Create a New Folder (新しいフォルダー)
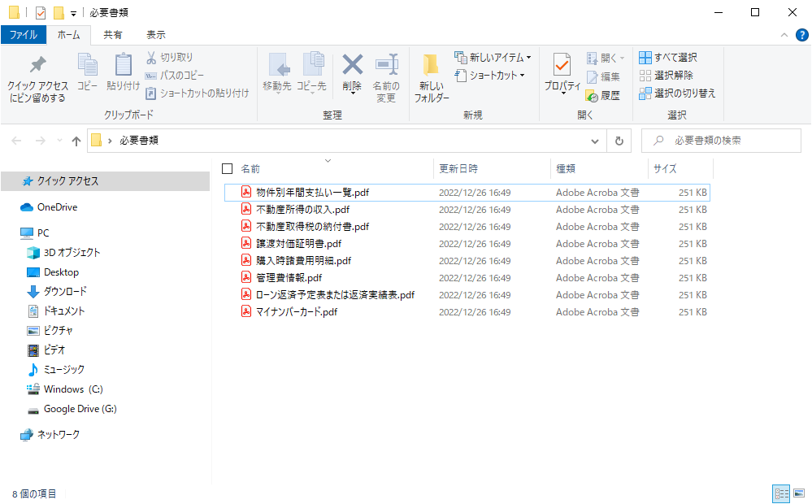The width and height of the screenshot is (812, 504). [432, 78]
